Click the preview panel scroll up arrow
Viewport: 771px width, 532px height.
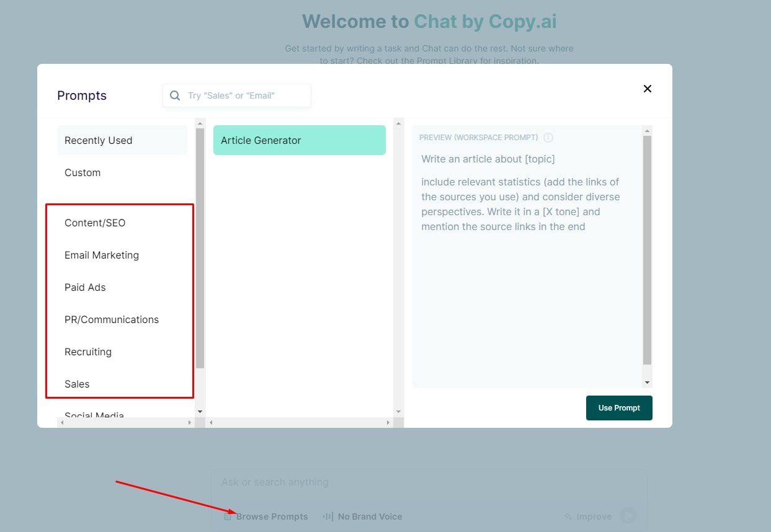(648, 131)
